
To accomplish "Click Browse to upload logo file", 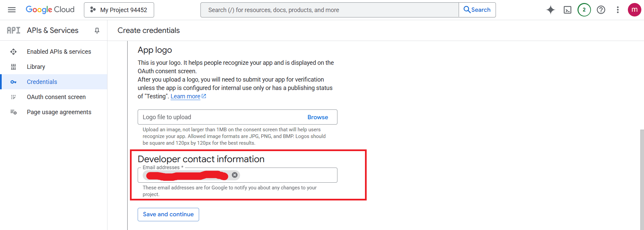I will [x=318, y=117].
